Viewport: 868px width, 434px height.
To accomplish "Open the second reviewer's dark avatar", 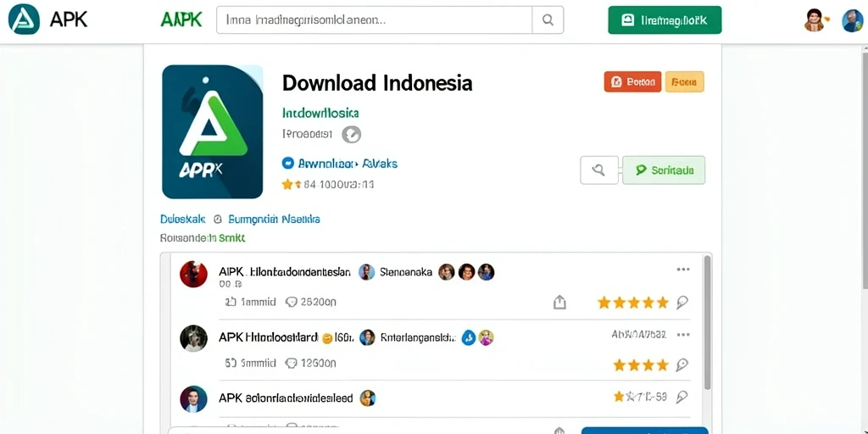I will tap(194, 338).
